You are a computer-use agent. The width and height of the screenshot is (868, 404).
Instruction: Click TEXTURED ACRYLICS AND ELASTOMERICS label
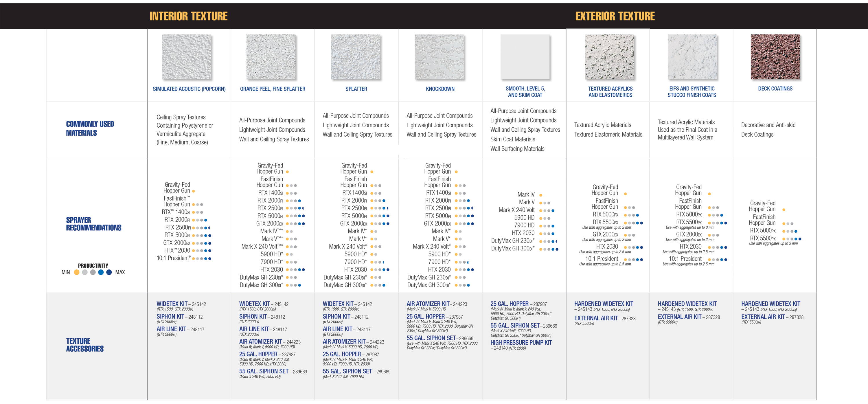pyautogui.click(x=610, y=92)
